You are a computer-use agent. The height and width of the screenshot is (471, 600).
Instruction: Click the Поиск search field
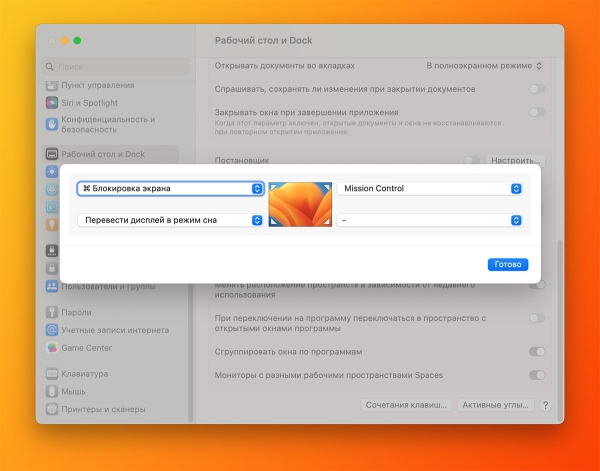point(117,66)
